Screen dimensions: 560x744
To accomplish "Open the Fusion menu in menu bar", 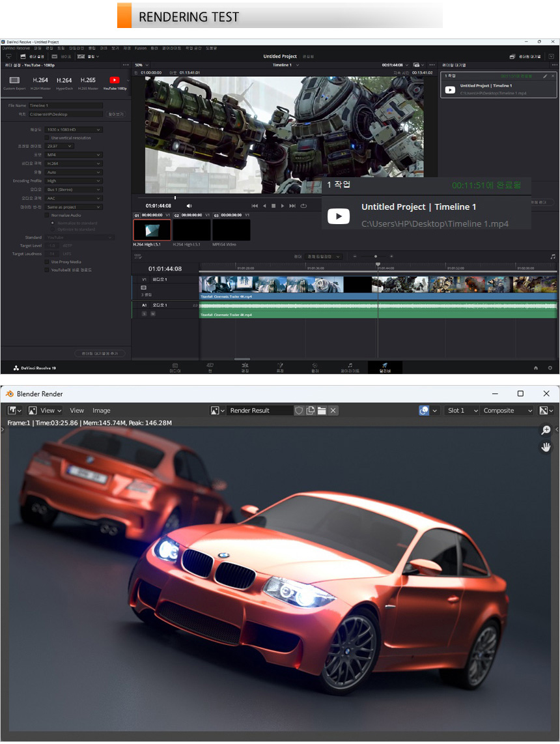I will [x=140, y=48].
